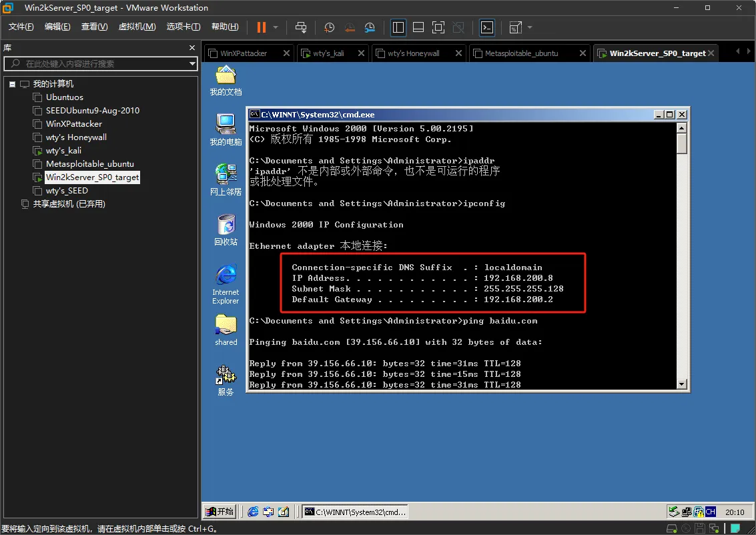The image size is (756, 535).
Task: Click the CH input language indicator
Action: (x=710, y=512)
